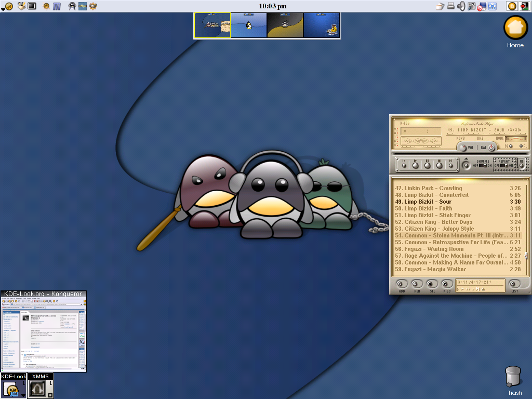Click the MODE mono/stereo indicator
Viewport: 532px width, 399px height.
516,139
